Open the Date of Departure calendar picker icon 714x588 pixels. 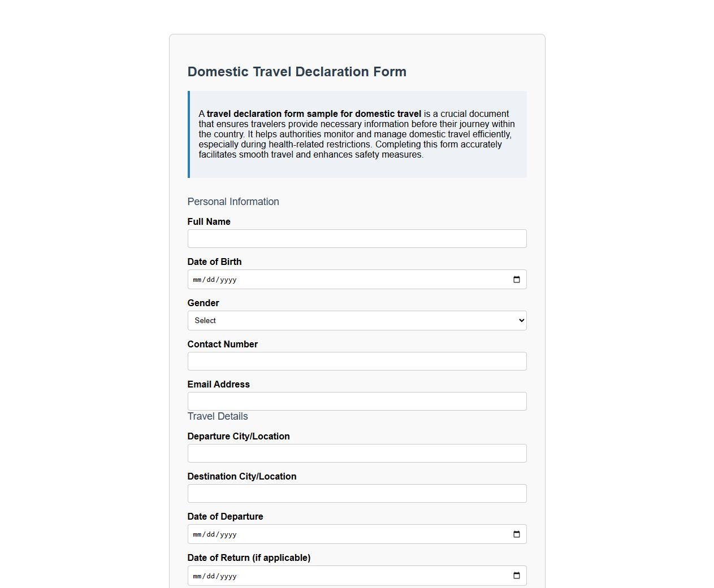pos(516,534)
